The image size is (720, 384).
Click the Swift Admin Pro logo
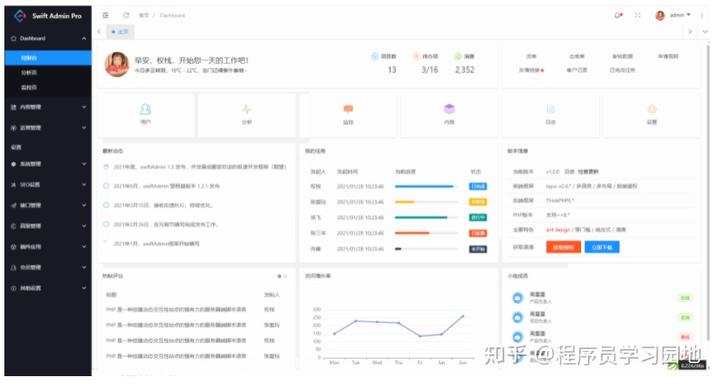[x=48, y=16]
